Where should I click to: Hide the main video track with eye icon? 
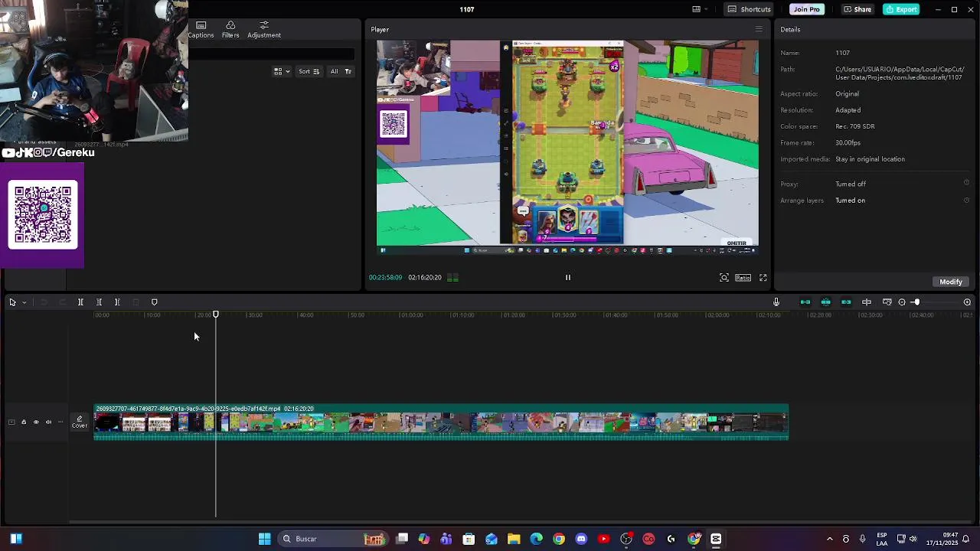pyautogui.click(x=36, y=422)
